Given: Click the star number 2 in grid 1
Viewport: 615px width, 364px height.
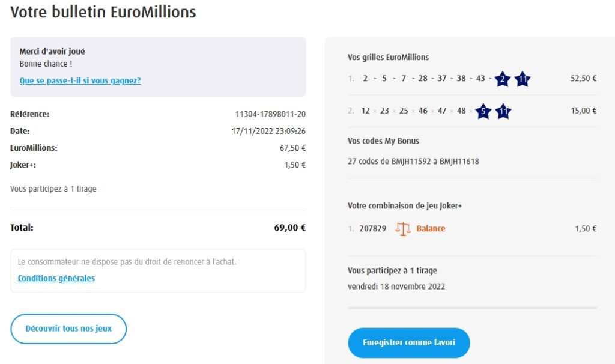Looking at the screenshot, I should click(502, 79).
